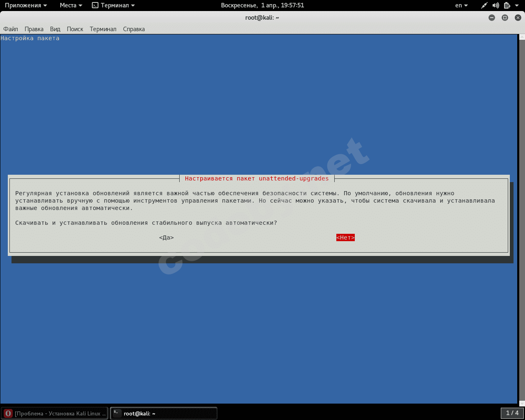Expand the Места menu in the top panel
The image size is (525, 420).
pos(71,5)
